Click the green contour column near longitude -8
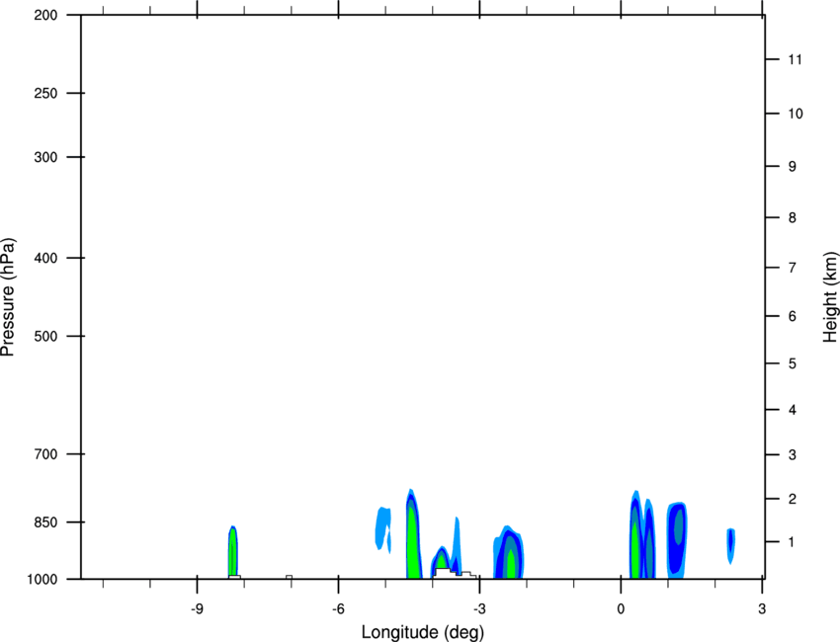Screen dimensions: 840x642 pyautogui.click(x=232, y=551)
